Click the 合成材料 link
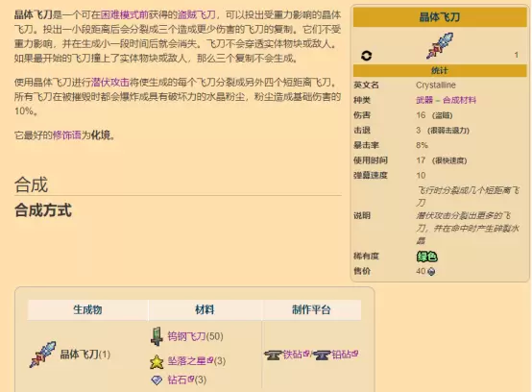The image size is (532, 392). 459,100
